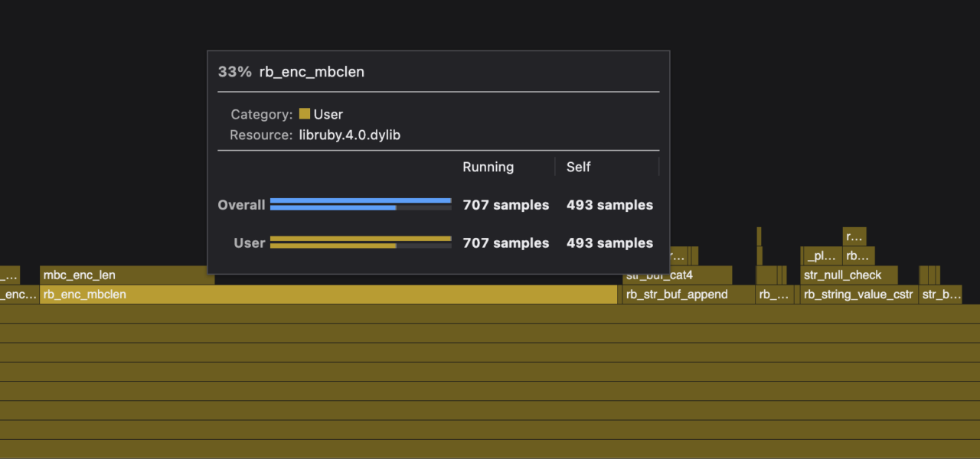Click the libruby.4.0.dylib resource name
Screen dimensions: 980x459
(349, 135)
